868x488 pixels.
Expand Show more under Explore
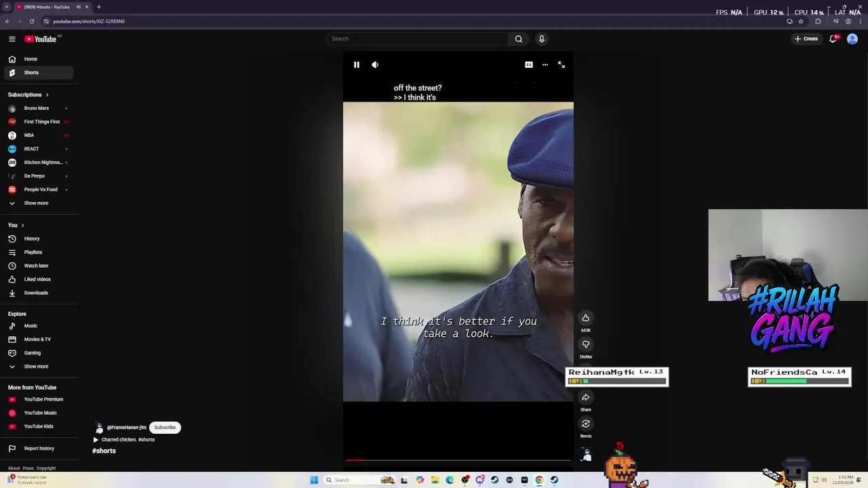pos(39,367)
